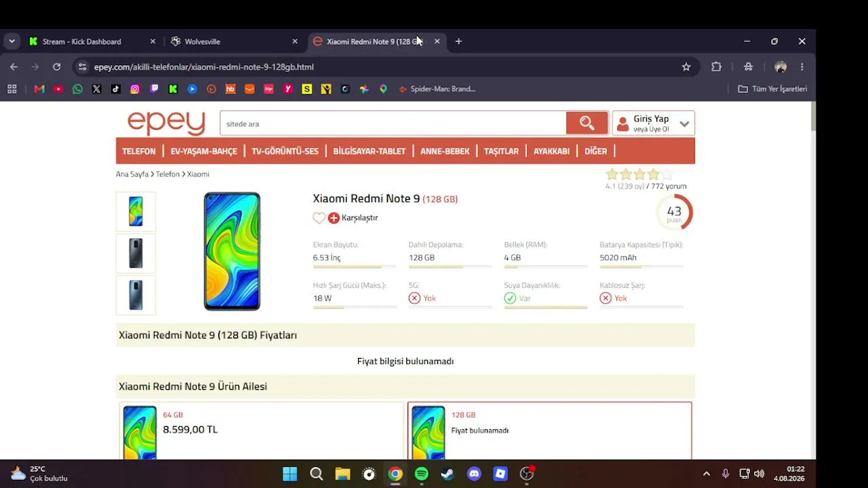This screenshot has width=868, height=488.
Task: Open the Instagram bookmark
Action: pyautogui.click(x=135, y=89)
